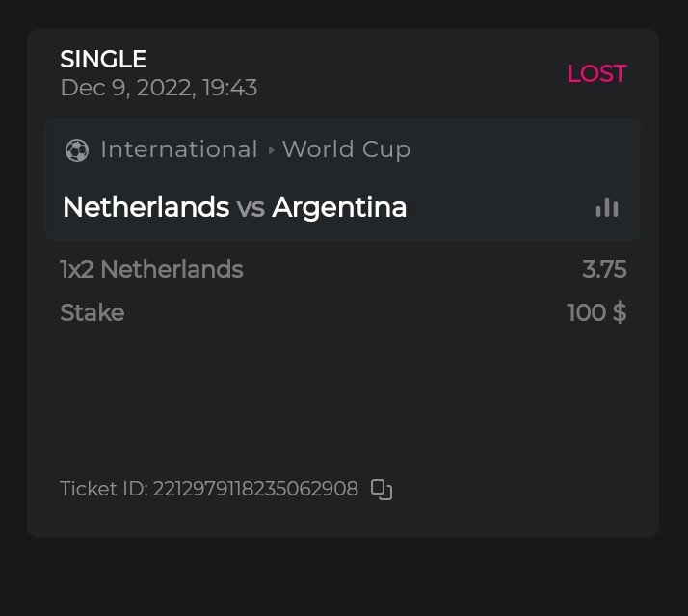Screen dimensions: 688x616
Task: Click the SINGLE bet type heading
Action: pos(103,59)
